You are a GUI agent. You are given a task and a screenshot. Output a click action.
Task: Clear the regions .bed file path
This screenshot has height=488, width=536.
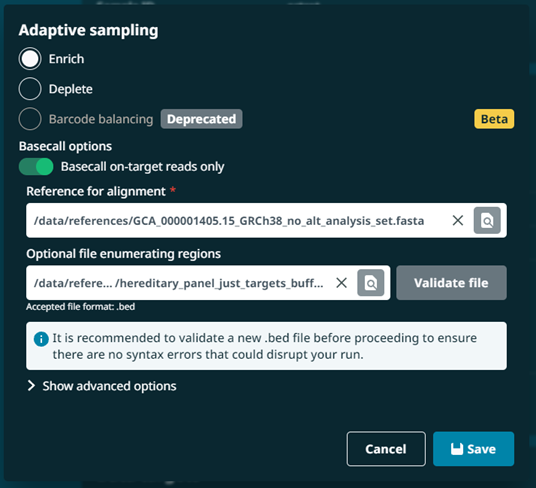341,283
